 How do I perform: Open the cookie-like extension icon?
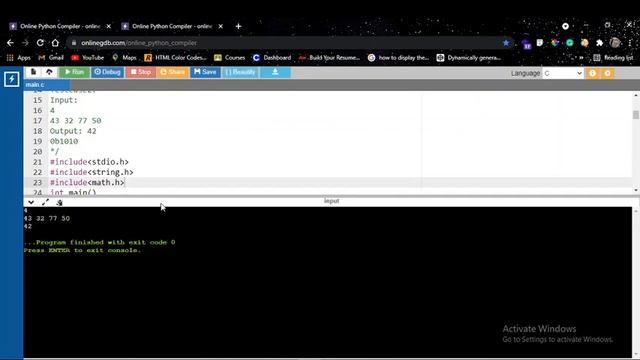[x=584, y=42]
